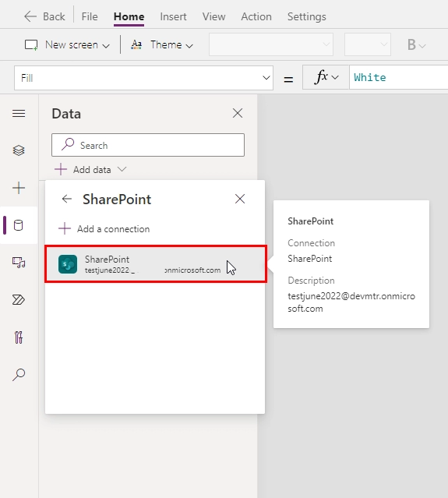Click the formula bar showing White
This screenshot has width=448, height=498.
[x=398, y=77]
